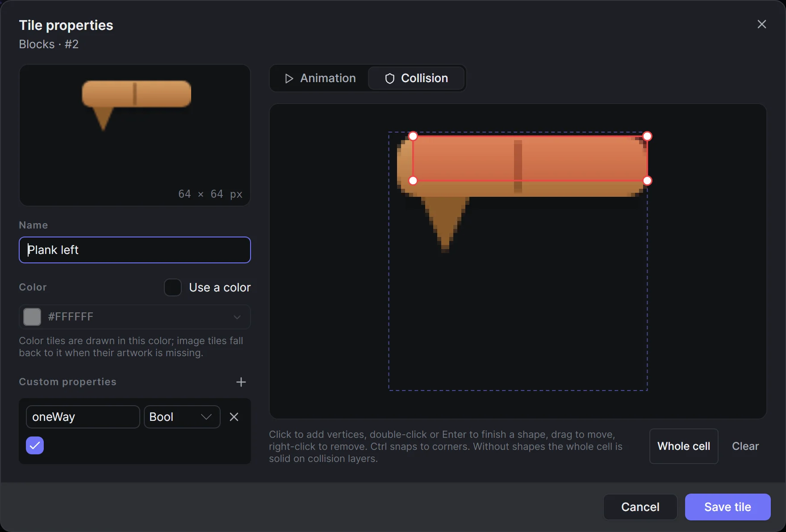
Task: Expand the #FFFFFF color dropdown
Action: click(x=135, y=317)
